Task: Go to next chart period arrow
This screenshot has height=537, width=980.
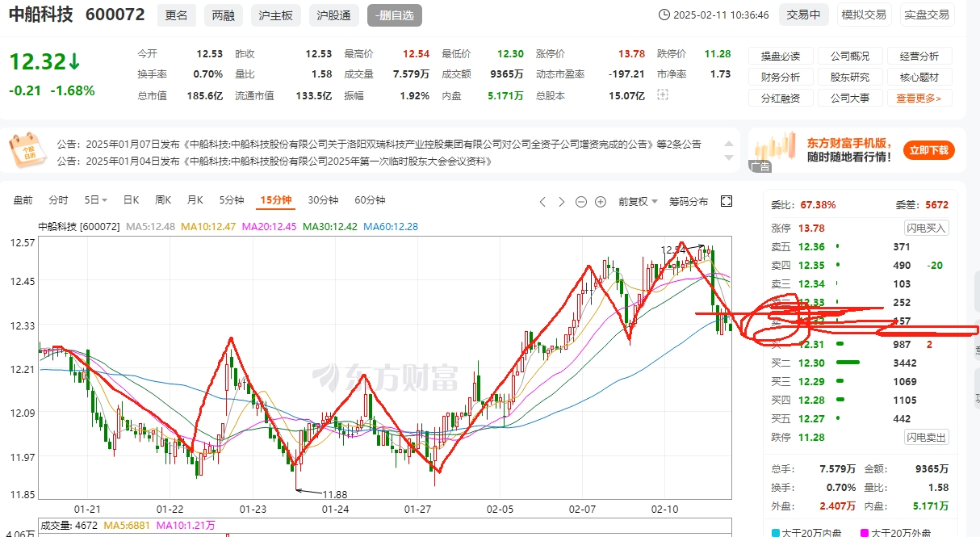Action: pyautogui.click(x=562, y=201)
